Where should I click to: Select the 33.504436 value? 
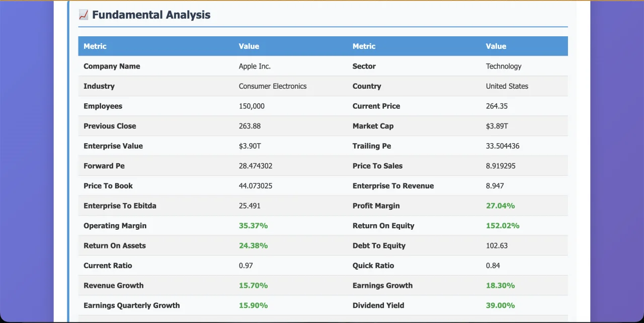[503, 146]
